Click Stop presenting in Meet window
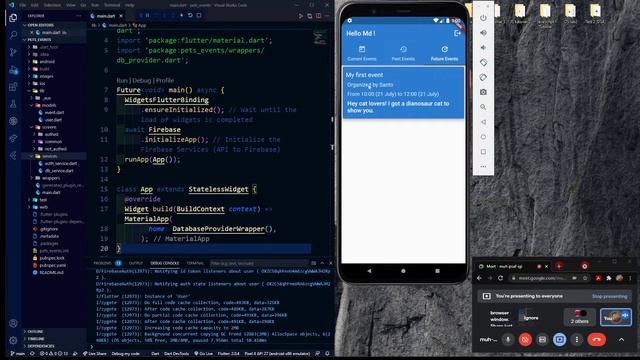 (609, 296)
